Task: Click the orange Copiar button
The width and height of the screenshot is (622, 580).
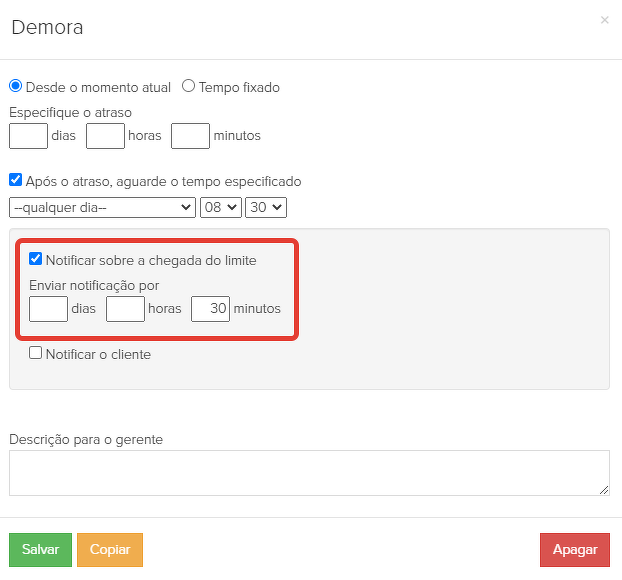Action: (x=110, y=550)
